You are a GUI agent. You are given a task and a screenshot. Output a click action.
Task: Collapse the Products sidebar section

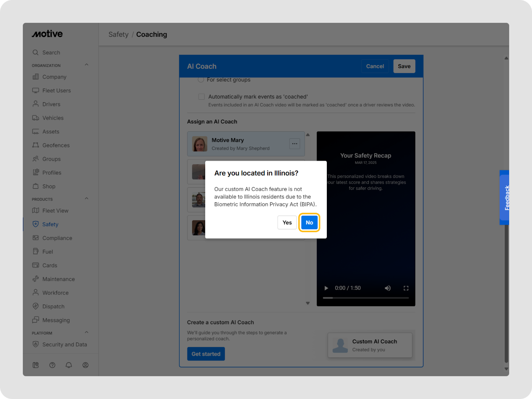(x=86, y=199)
